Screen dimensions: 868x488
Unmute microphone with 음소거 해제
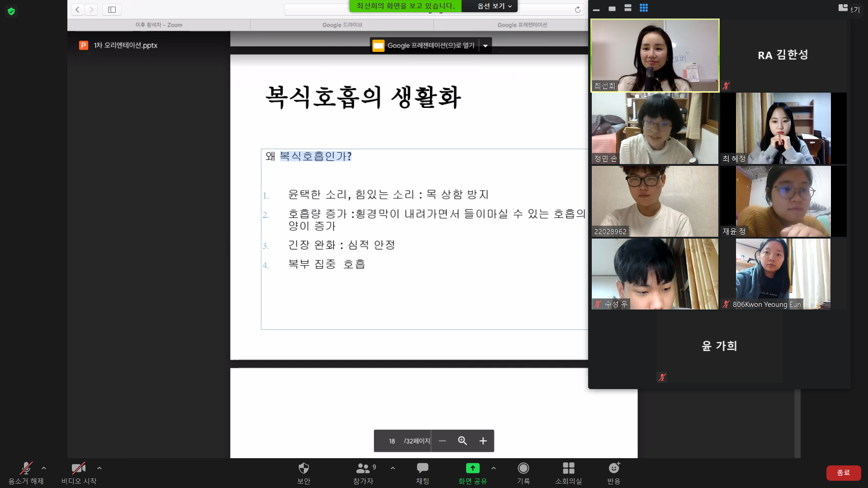click(26, 469)
